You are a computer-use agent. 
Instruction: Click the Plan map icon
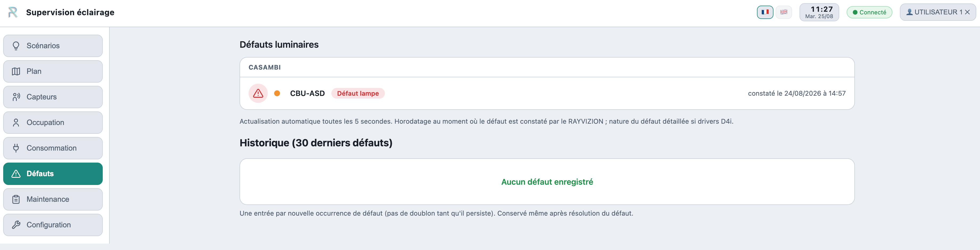(16, 71)
